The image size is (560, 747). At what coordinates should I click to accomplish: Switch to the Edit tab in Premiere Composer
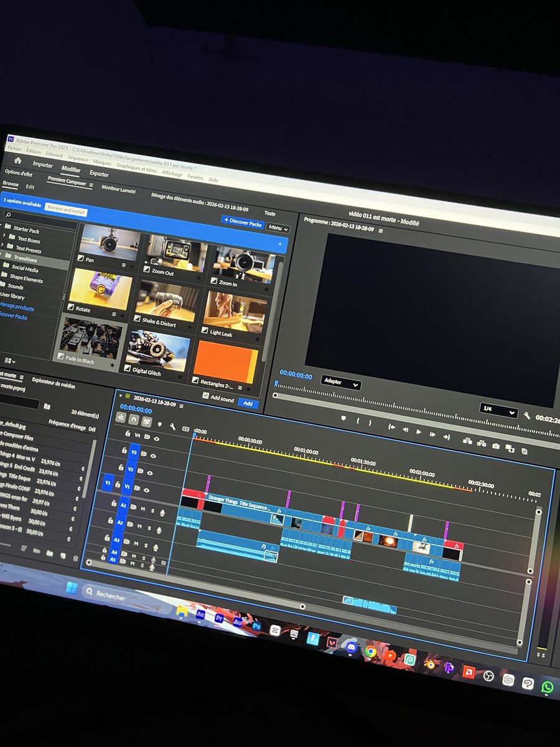[29, 186]
